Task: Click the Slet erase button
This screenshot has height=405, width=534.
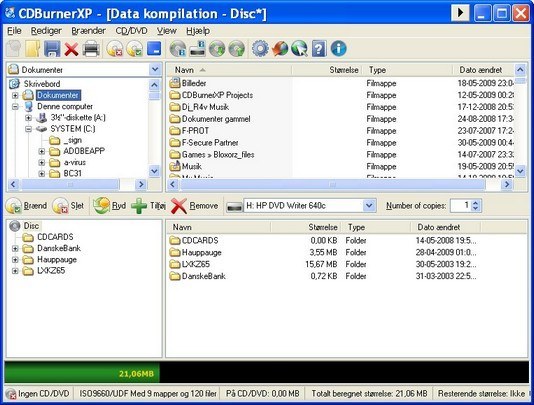Action: pos(68,206)
